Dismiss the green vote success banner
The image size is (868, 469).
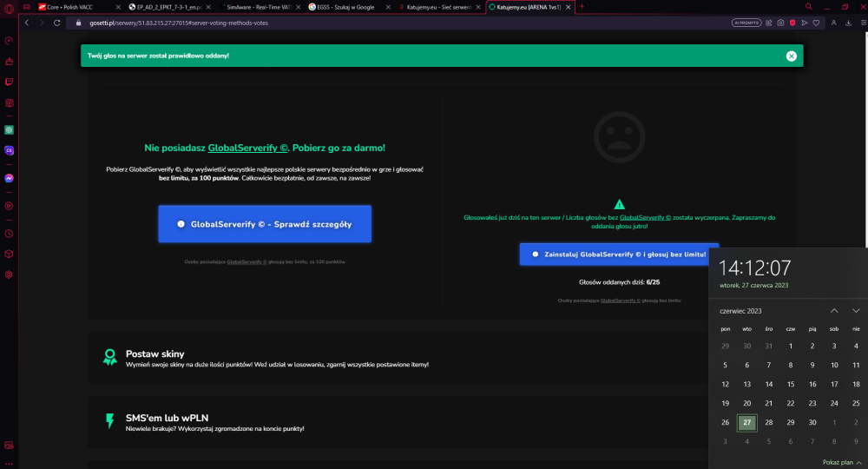791,56
